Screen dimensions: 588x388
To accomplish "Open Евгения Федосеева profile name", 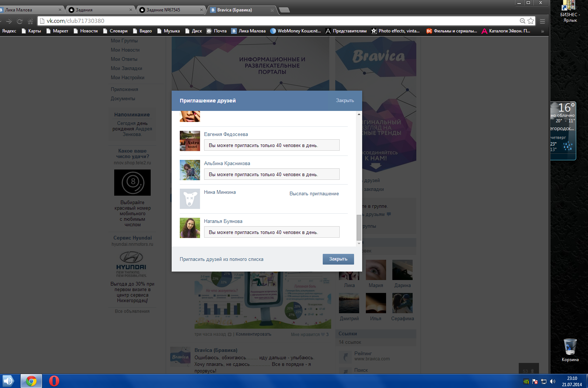I will [x=226, y=134].
